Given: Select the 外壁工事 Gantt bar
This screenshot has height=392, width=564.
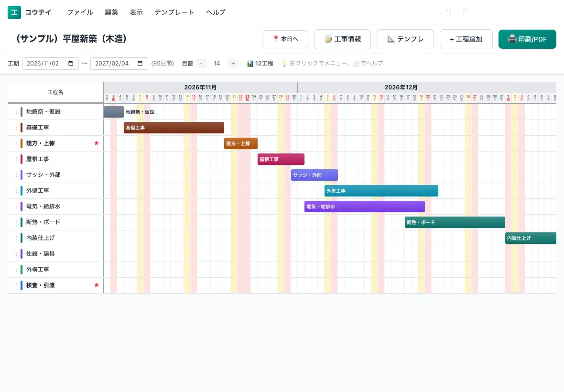Looking at the screenshot, I should pyautogui.click(x=381, y=191).
